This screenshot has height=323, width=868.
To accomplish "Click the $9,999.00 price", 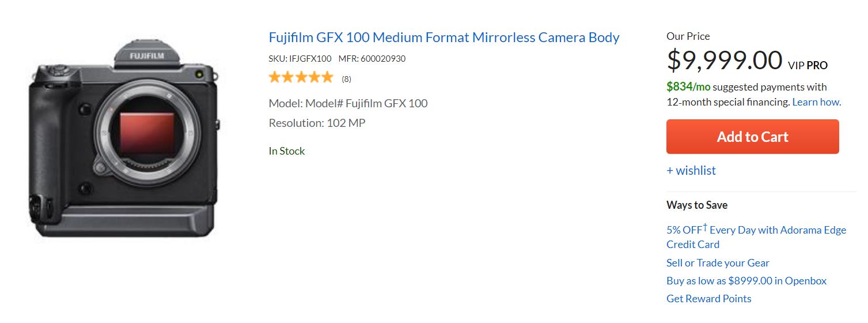I will click(724, 60).
